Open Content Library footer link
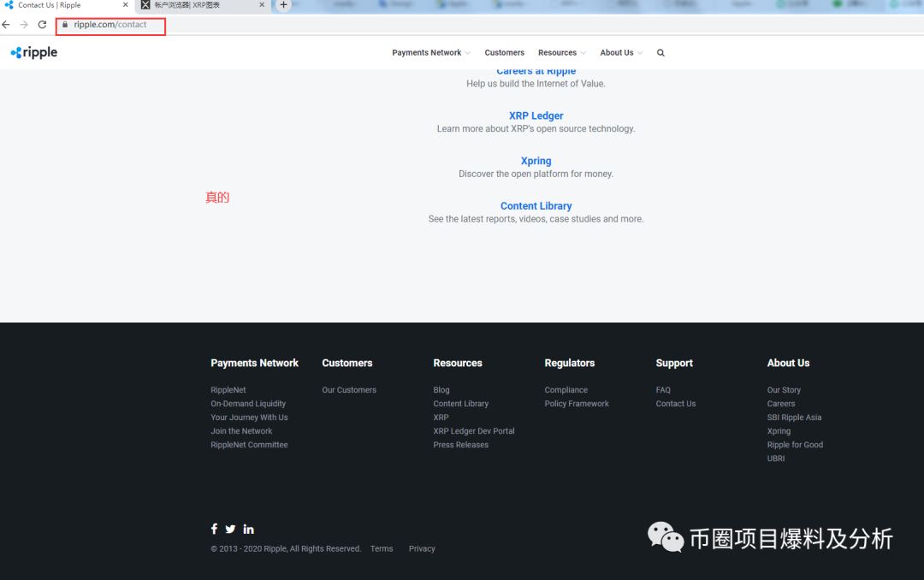 461,404
